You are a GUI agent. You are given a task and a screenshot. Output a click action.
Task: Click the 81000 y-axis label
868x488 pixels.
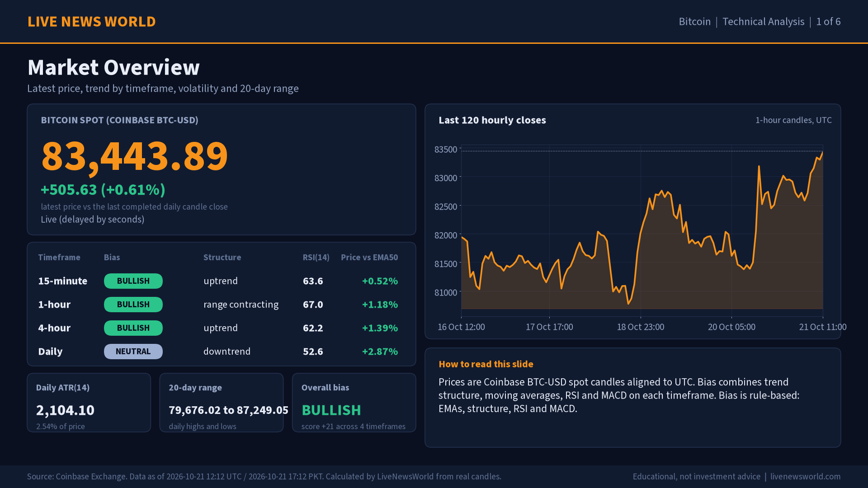(446, 293)
